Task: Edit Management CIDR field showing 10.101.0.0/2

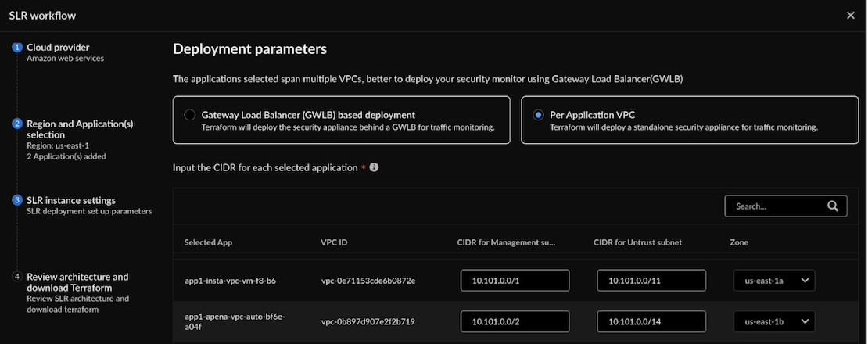Action: [515, 321]
